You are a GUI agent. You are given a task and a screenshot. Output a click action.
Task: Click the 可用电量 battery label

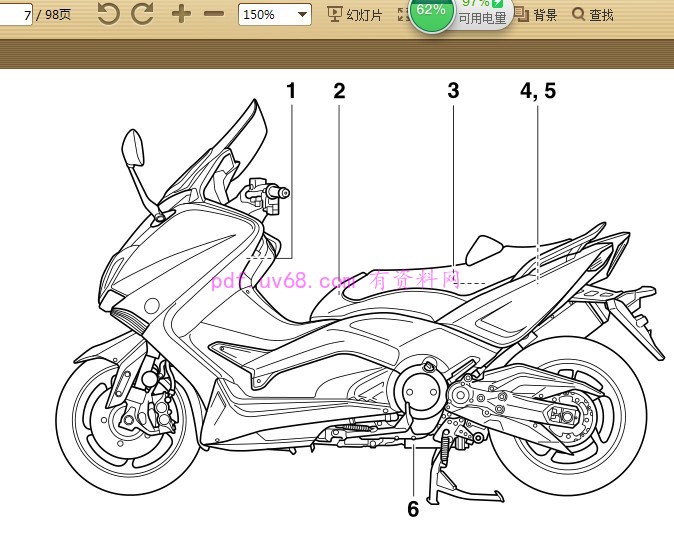482,18
